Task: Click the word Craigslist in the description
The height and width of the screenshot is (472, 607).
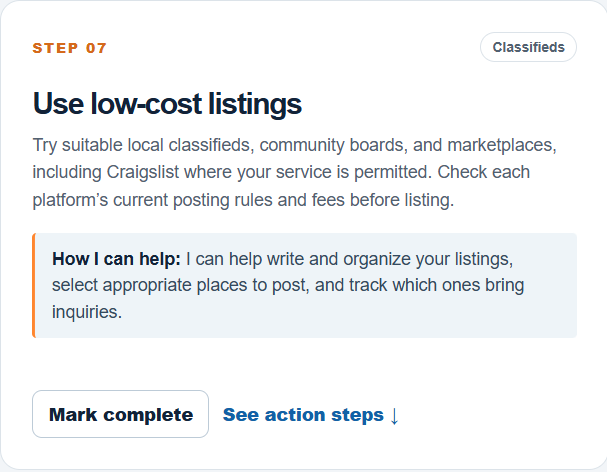Action: [x=143, y=172]
